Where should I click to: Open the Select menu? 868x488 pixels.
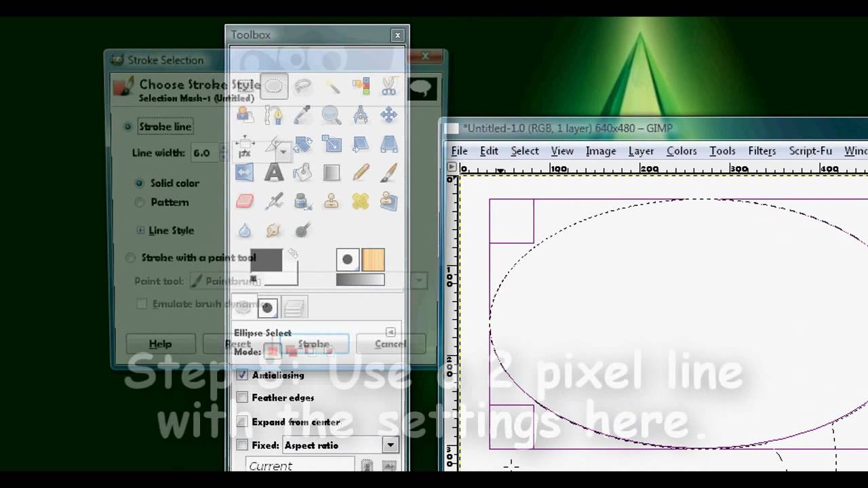(525, 151)
